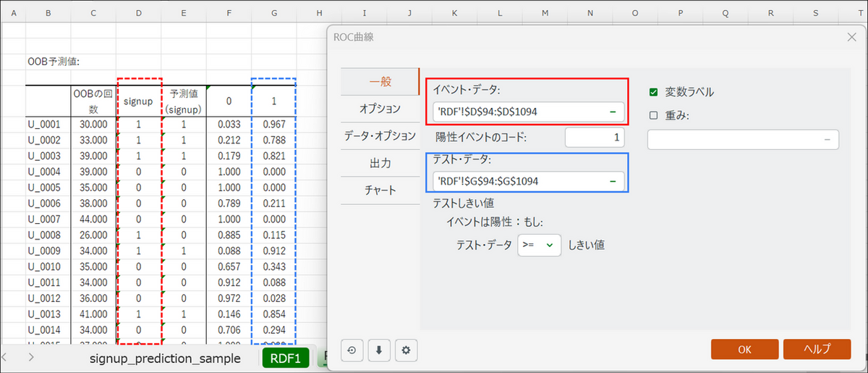Open the データ・オプション tab
The height and width of the screenshot is (373, 868).
click(380, 135)
